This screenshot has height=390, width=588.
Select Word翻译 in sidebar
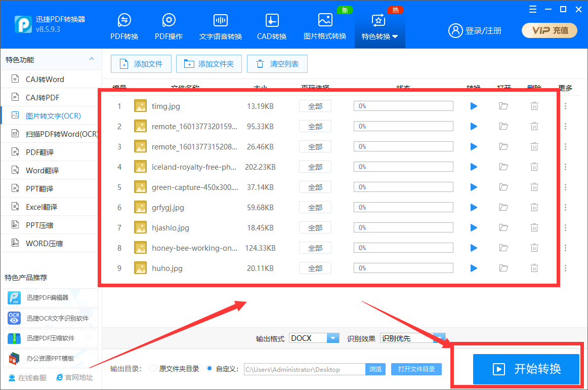click(x=51, y=170)
